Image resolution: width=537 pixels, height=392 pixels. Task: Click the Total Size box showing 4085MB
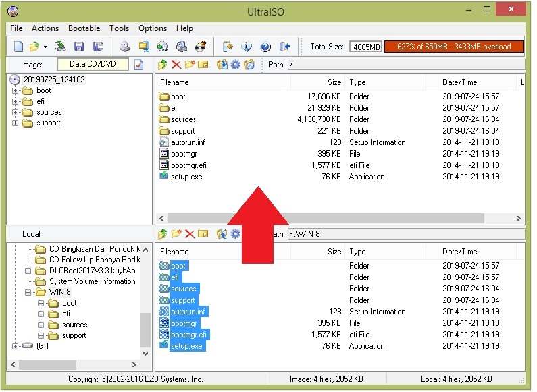pyautogui.click(x=366, y=47)
